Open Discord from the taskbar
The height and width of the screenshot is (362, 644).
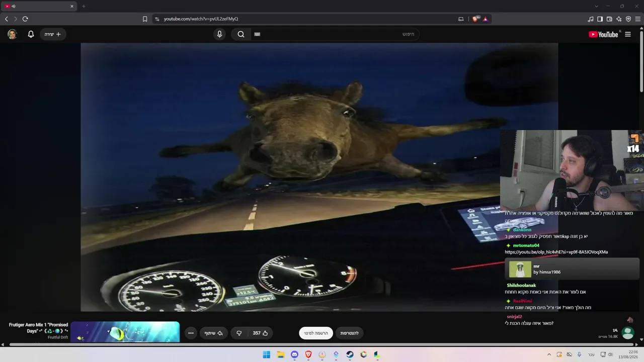(294, 354)
